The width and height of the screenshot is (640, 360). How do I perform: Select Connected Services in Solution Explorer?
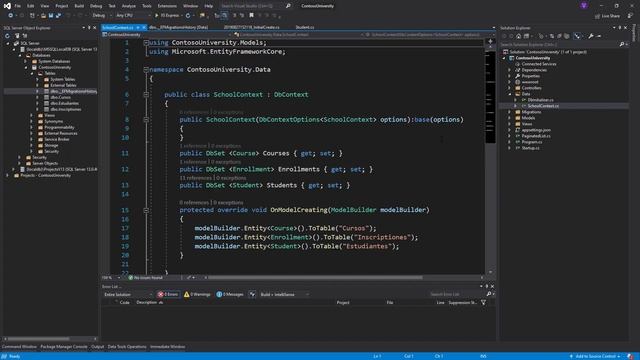point(539,64)
